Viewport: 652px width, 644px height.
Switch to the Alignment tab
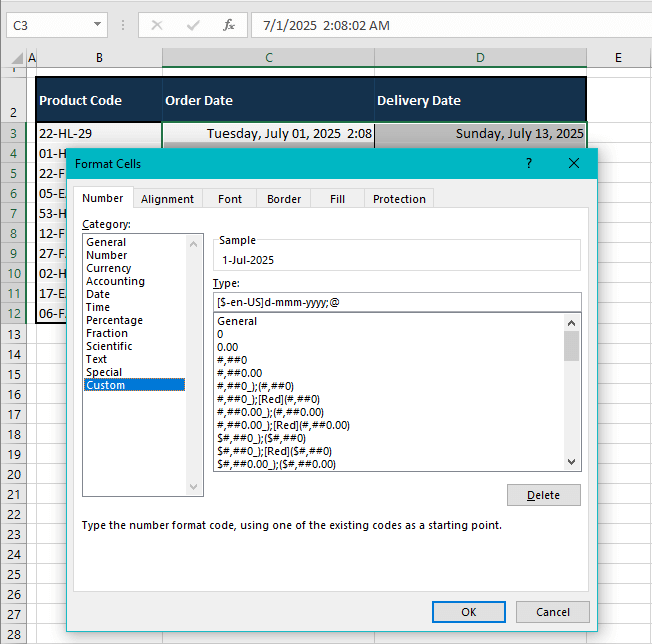click(167, 199)
